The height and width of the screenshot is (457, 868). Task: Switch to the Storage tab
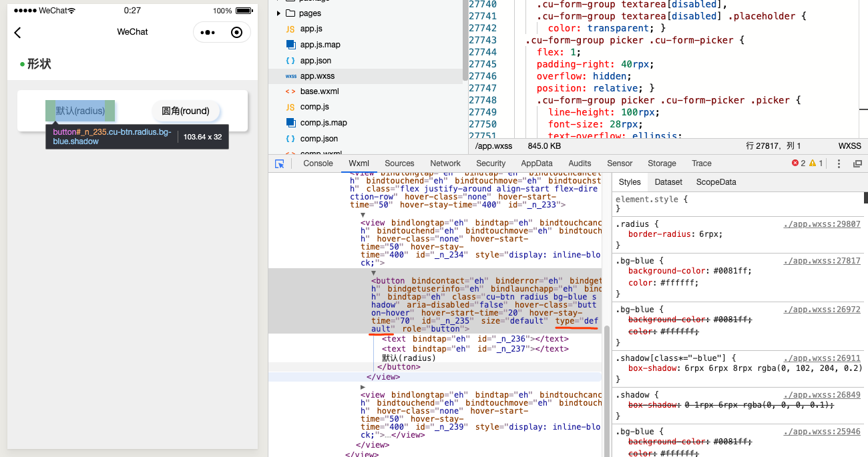click(662, 163)
